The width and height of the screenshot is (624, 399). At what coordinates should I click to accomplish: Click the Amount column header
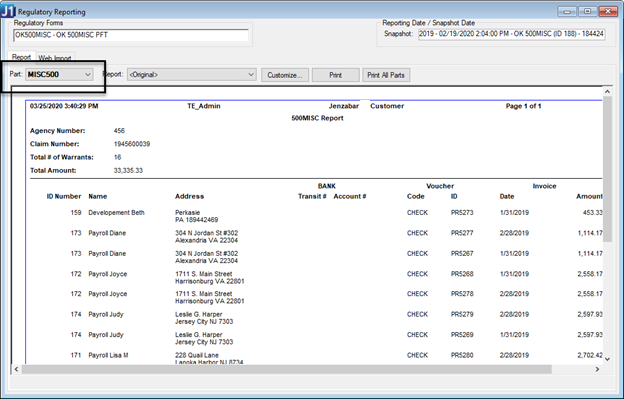tap(589, 196)
